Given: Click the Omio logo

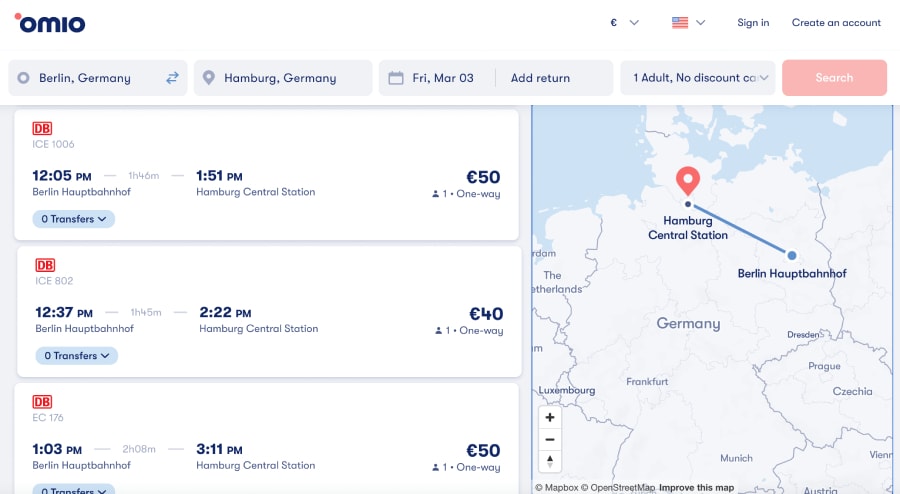Looking at the screenshot, I should click(50, 23).
